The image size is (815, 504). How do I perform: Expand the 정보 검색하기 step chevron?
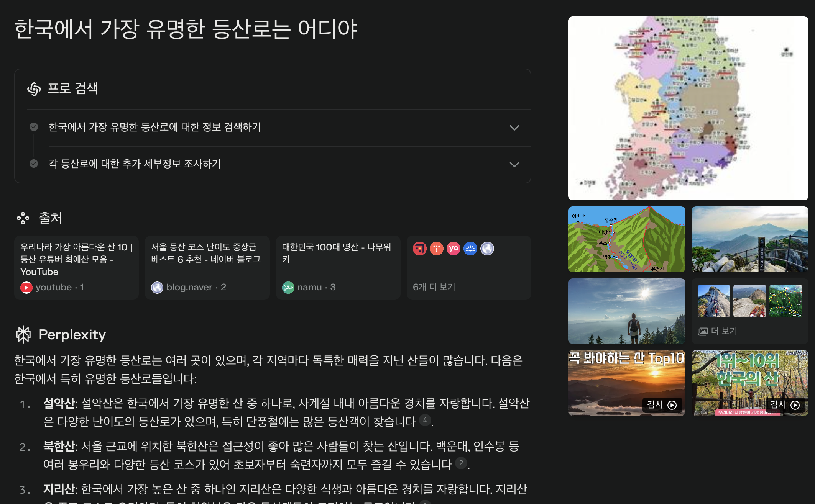click(514, 128)
